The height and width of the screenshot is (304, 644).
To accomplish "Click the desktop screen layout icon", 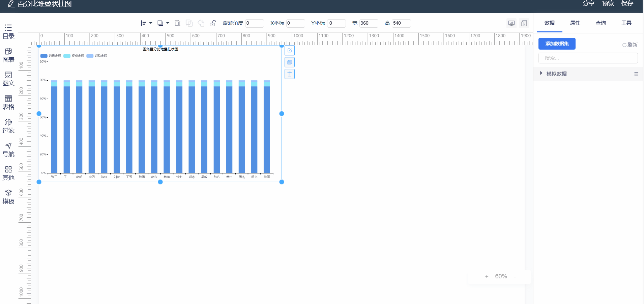I will click(511, 23).
